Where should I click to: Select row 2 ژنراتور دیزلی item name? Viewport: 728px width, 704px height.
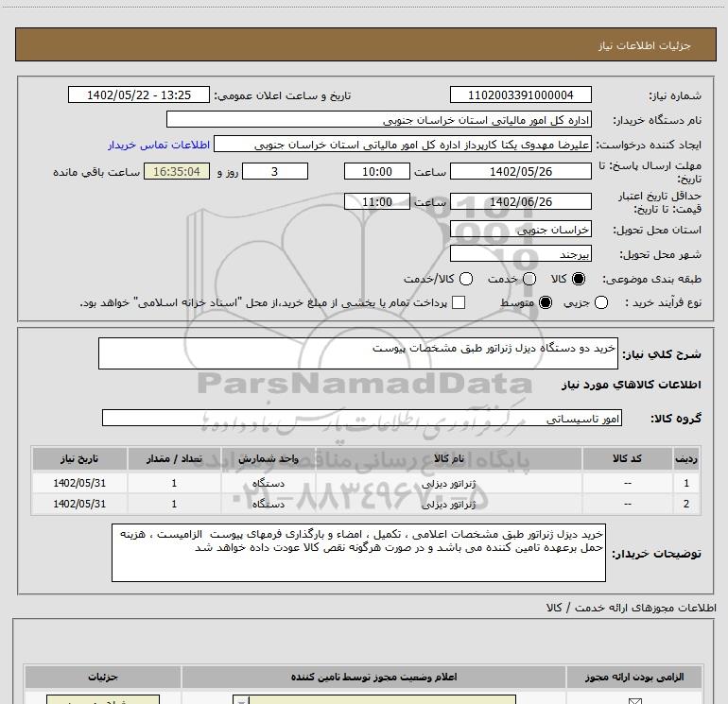(x=448, y=504)
